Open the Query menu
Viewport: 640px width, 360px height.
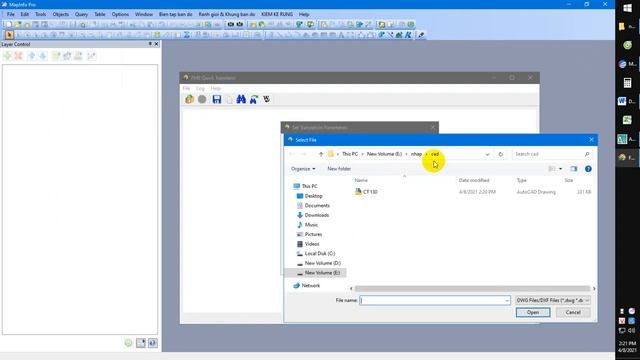coord(81,14)
